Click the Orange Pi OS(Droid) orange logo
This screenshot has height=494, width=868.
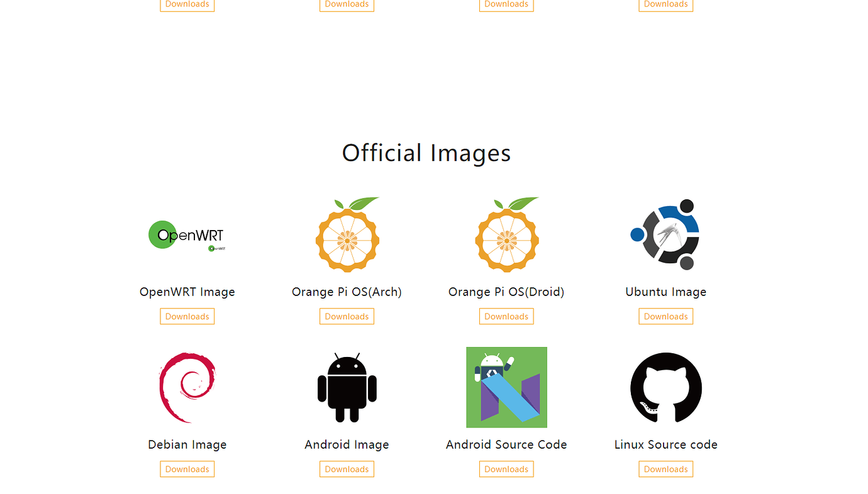(506, 235)
